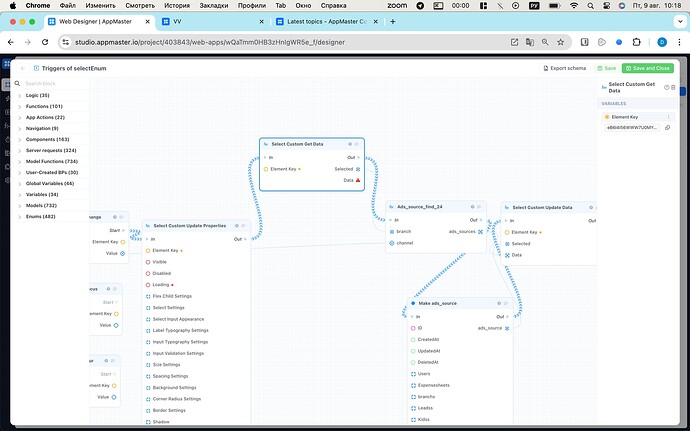Click comment icon on Select Custom Update Properties block
Image resolution: width=690 pixels, height=431 pixels.
(243, 226)
